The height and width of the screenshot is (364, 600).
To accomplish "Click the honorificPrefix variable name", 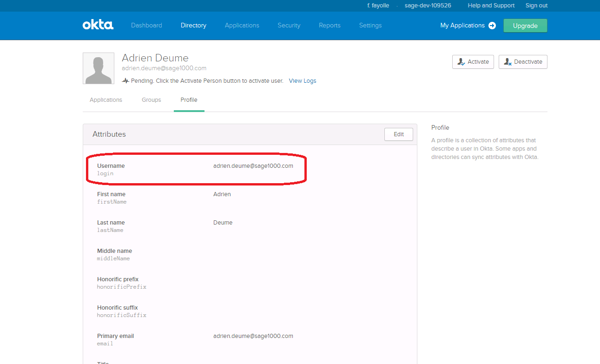I will [x=122, y=287].
